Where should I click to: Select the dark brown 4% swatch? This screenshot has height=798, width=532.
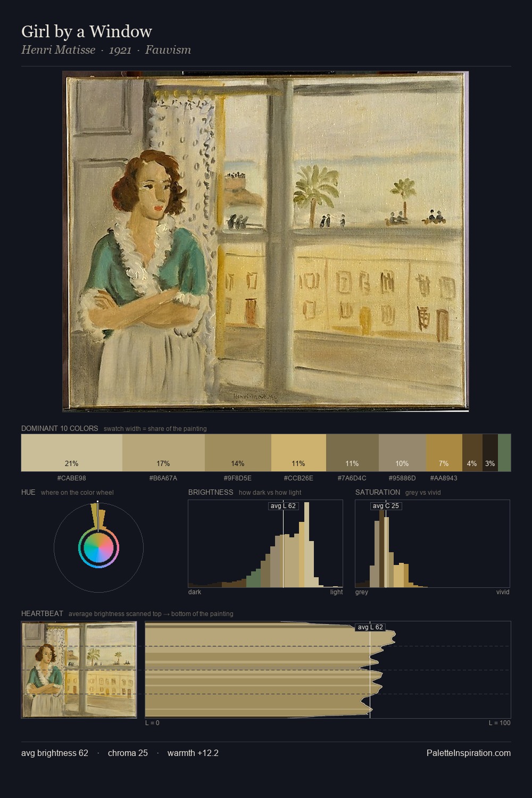point(472,453)
